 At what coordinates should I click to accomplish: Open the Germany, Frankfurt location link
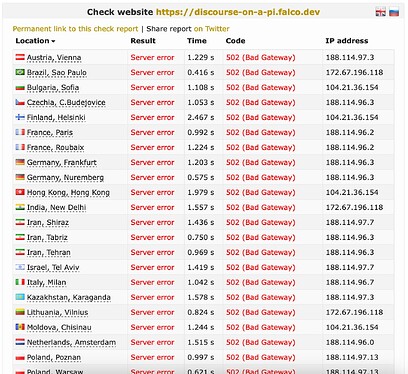pos(62,163)
